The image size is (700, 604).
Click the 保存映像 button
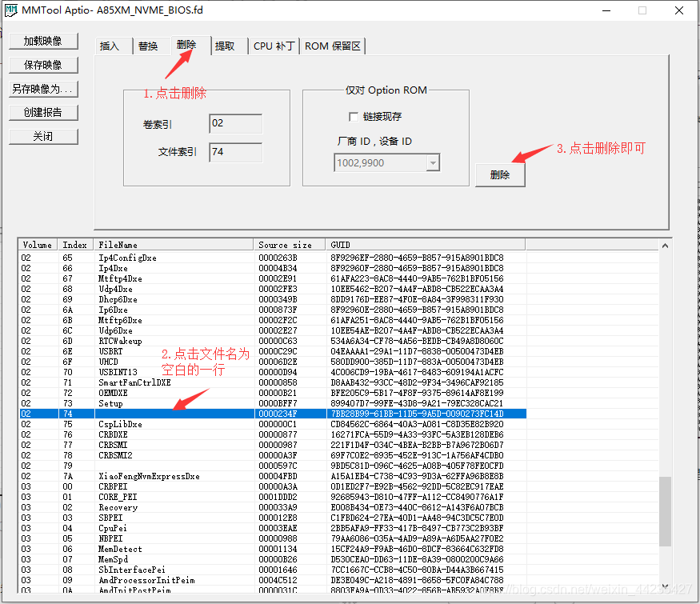coord(43,65)
